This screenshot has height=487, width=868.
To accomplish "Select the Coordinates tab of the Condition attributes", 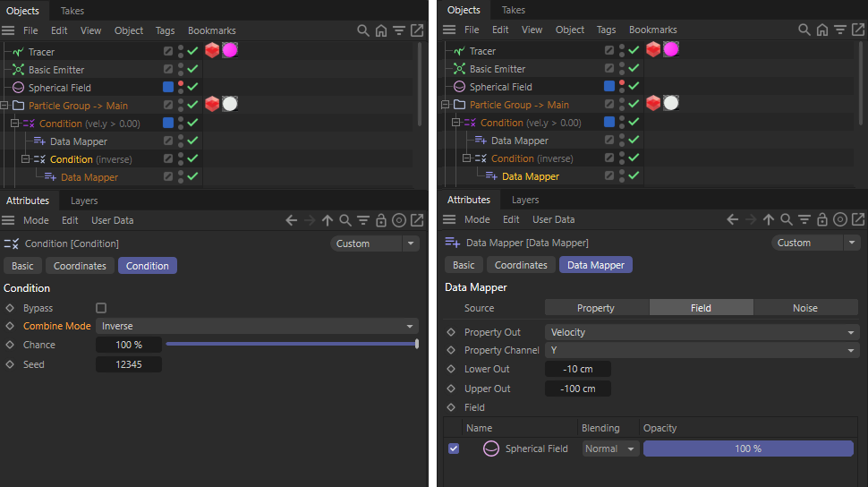I will (80, 266).
